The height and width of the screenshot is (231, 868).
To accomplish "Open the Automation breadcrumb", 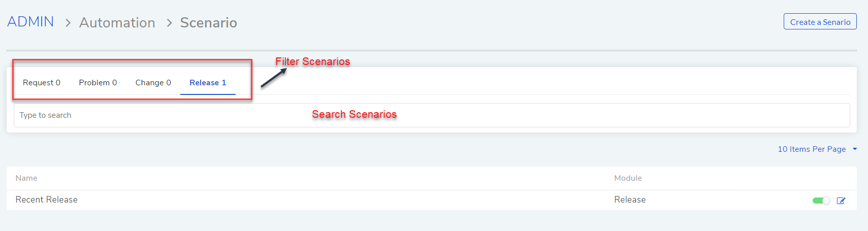I will coord(117,23).
